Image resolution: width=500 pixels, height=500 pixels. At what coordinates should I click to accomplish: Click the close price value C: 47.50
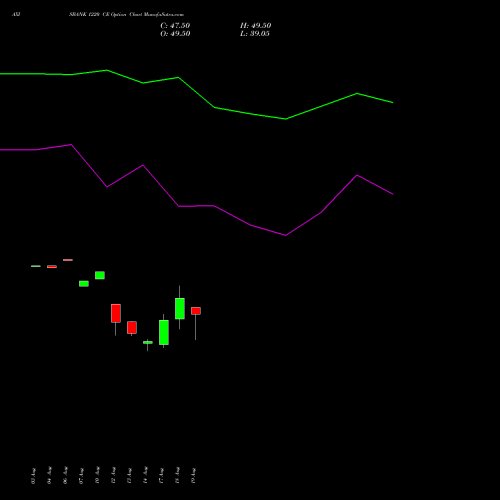pos(175,26)
